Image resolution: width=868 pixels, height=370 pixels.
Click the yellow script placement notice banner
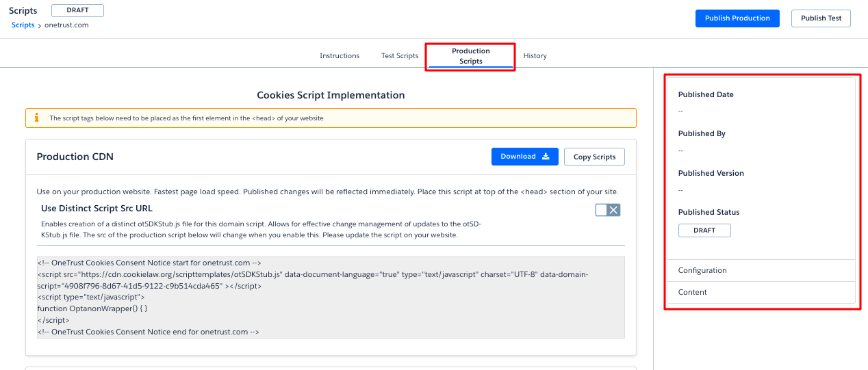(x=331, y=118)
